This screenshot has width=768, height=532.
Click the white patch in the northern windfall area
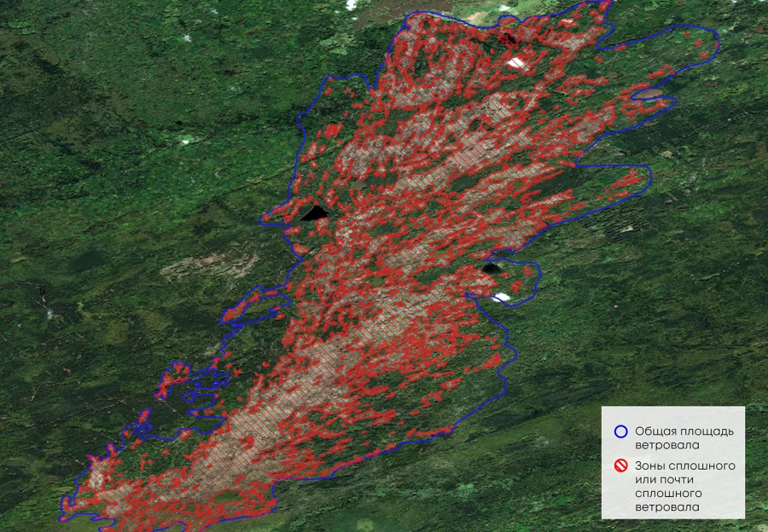coord(516,62)
